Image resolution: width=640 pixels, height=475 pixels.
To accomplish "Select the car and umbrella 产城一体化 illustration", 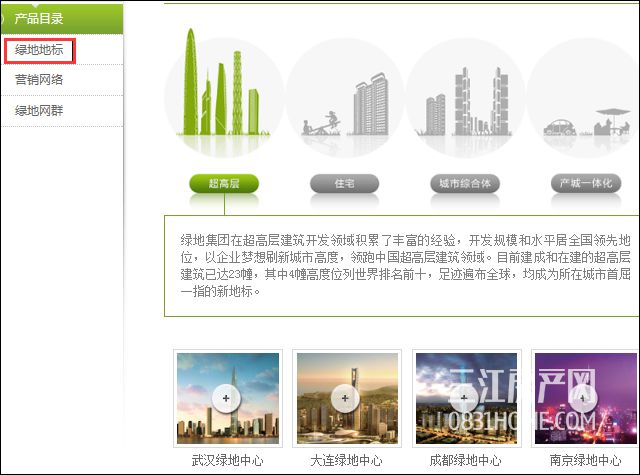I will click(x=584, y=98).
